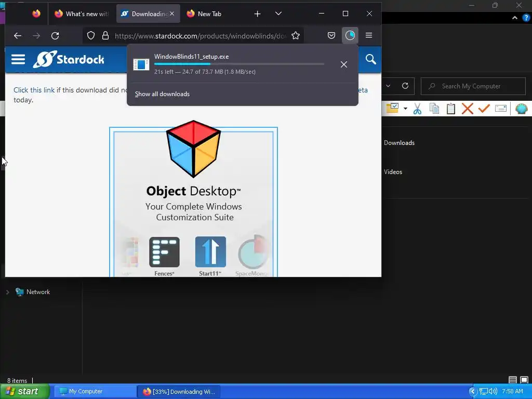Open the Firefox application menu
The image size is (532, 399).
[369, 35]
